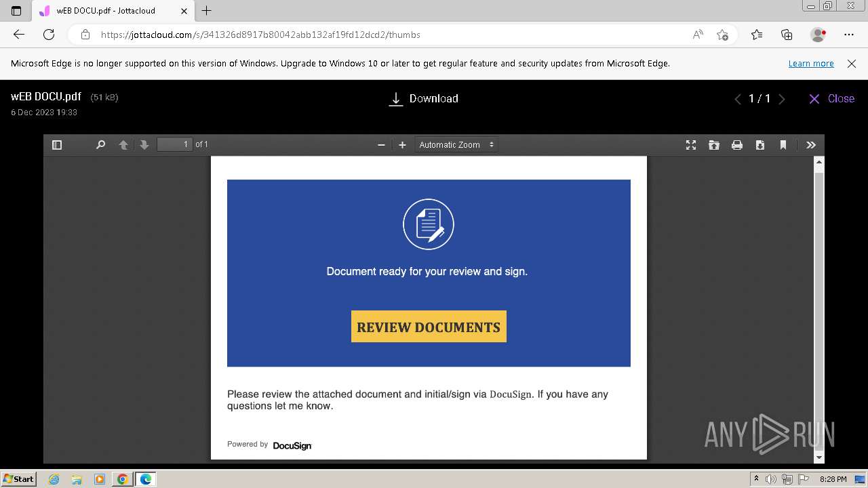Open File Explorer from taskbar
The height and width of the screenshot is (488, 868).
(77, 479)
